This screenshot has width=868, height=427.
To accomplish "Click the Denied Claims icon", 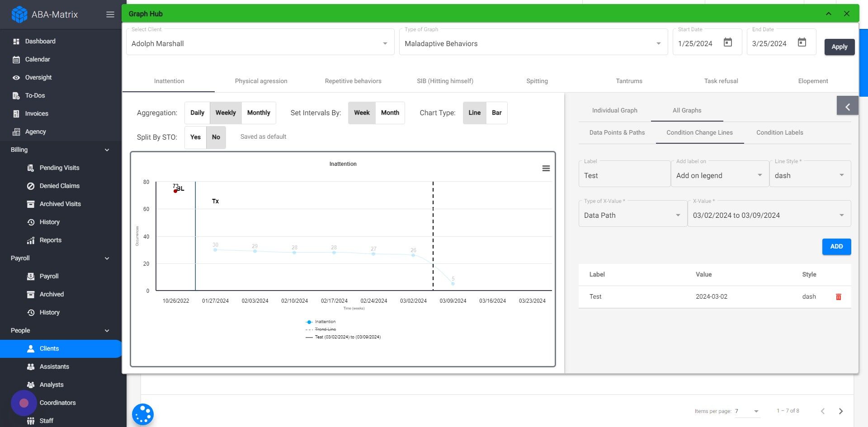I will (x=31, y=186).
